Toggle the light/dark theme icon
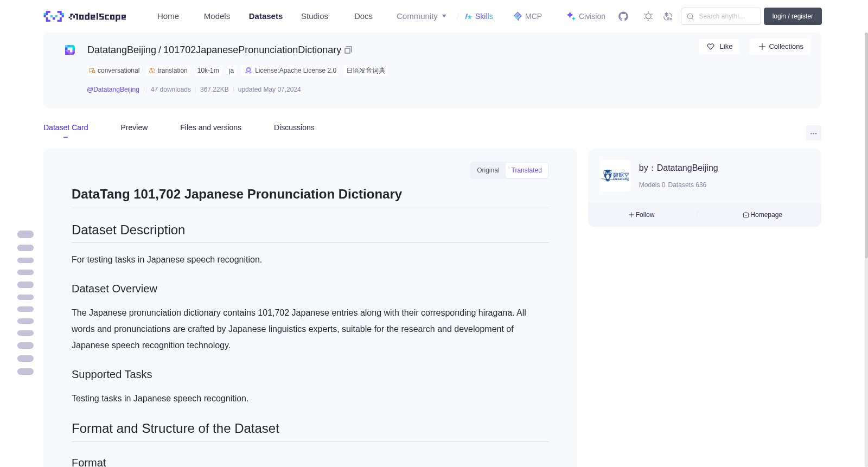The height and width of the screenshot is (467, 868). pyautogui.click(x=648, y=16)
